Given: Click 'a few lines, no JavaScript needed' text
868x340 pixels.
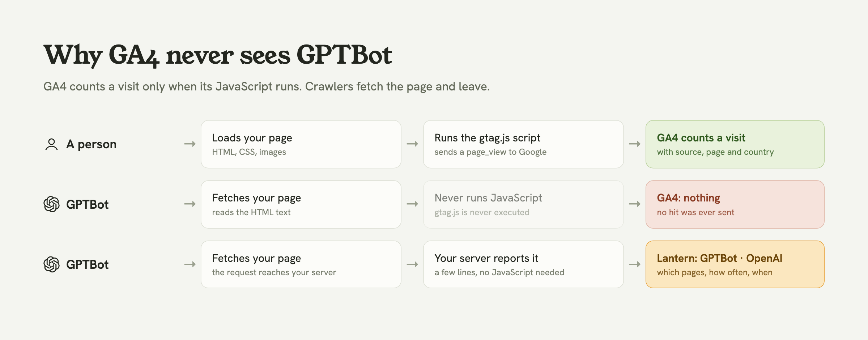Looking at the screenshot, I should coord(499,273).
